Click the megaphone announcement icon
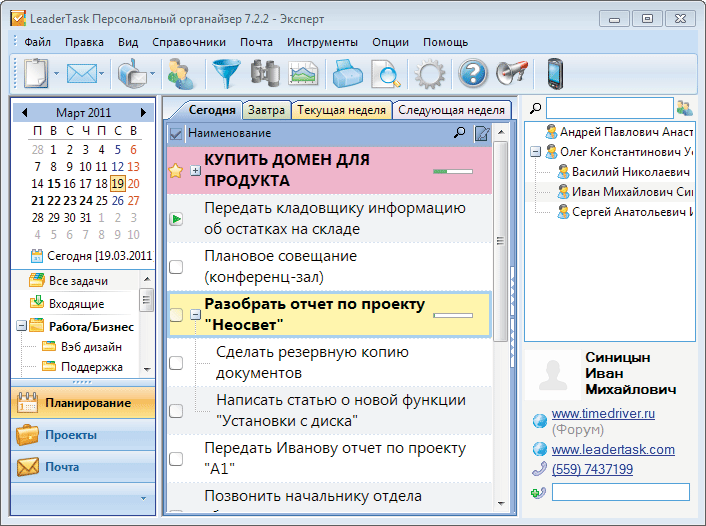Image resolution: width=706 pixels, height=526 pixels. 511,73
